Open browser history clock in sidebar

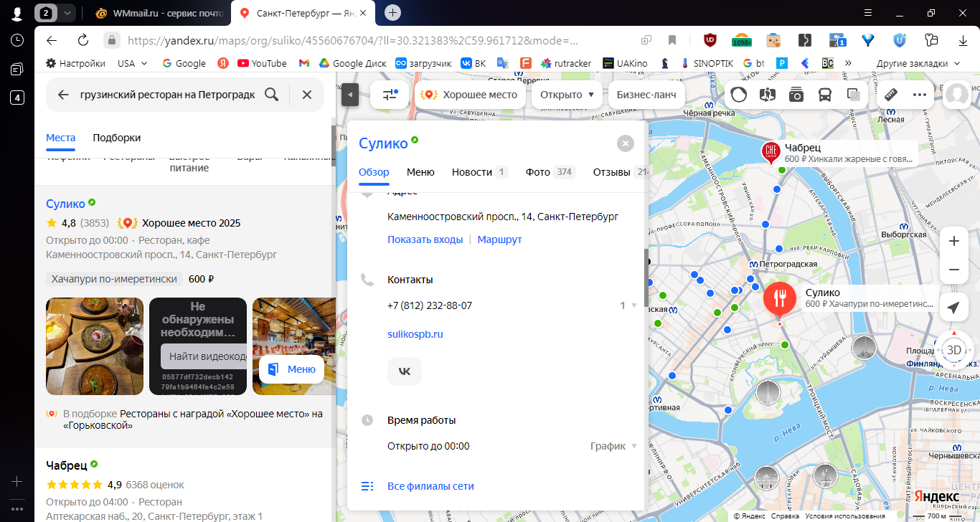[17, 40]
